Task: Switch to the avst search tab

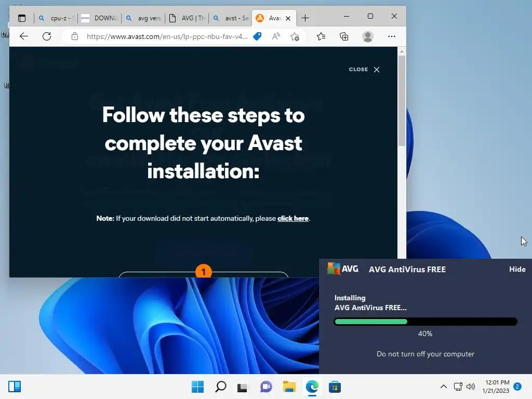Action: pos(231,18)
